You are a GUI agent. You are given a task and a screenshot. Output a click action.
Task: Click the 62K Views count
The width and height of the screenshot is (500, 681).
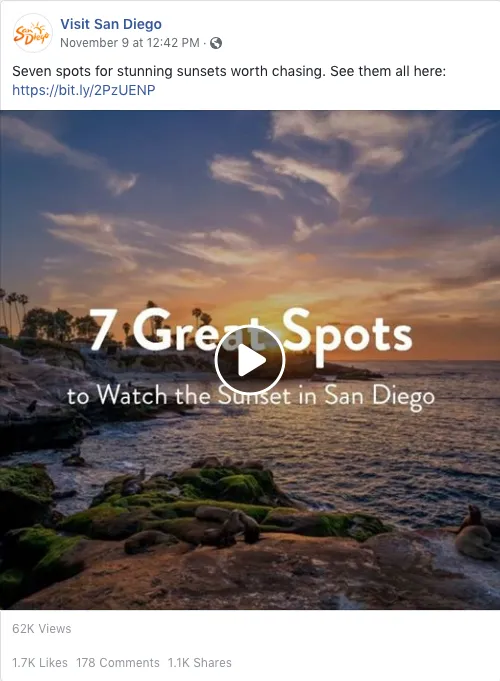42,628
